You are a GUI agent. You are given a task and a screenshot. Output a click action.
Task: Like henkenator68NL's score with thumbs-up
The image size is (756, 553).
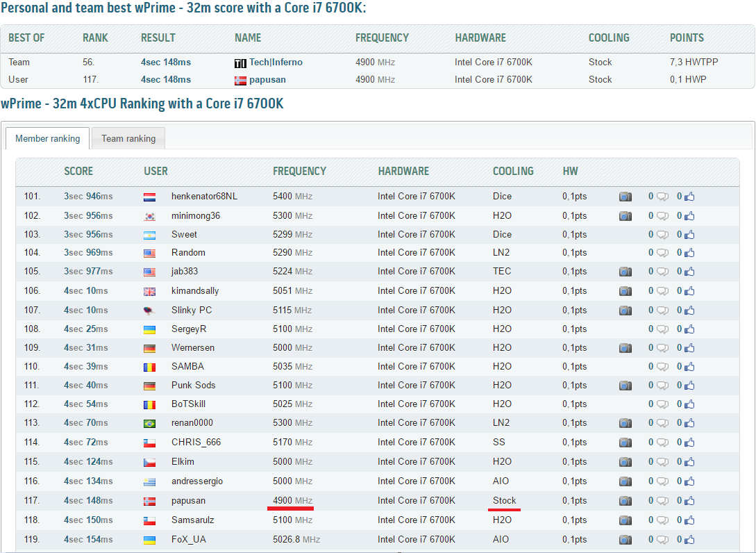point(689,197)
